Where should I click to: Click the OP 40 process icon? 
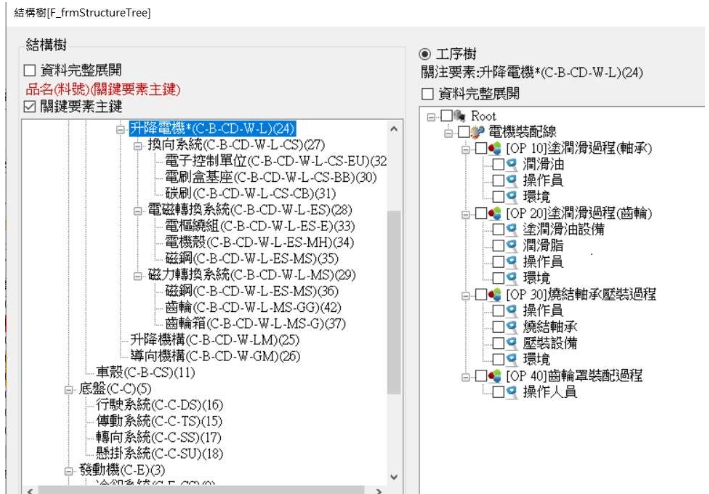pos(495,376)
